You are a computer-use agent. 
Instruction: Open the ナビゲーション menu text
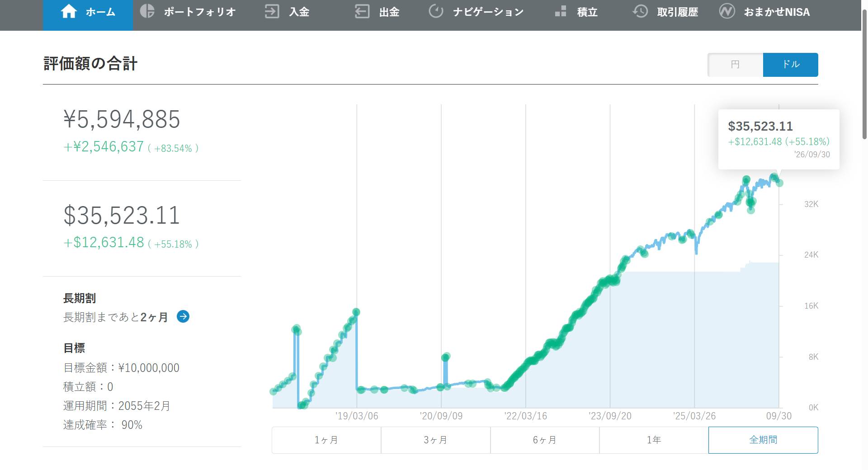coord(488,12)
